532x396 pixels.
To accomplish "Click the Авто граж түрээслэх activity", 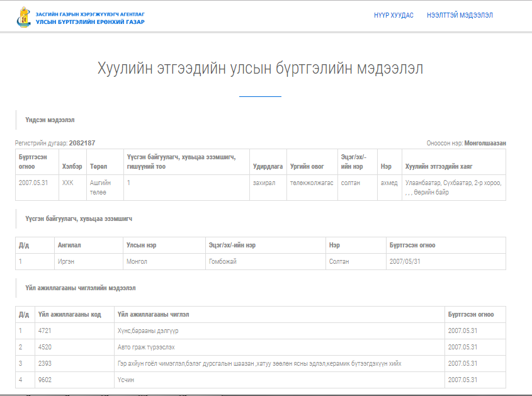I will 146,347.
